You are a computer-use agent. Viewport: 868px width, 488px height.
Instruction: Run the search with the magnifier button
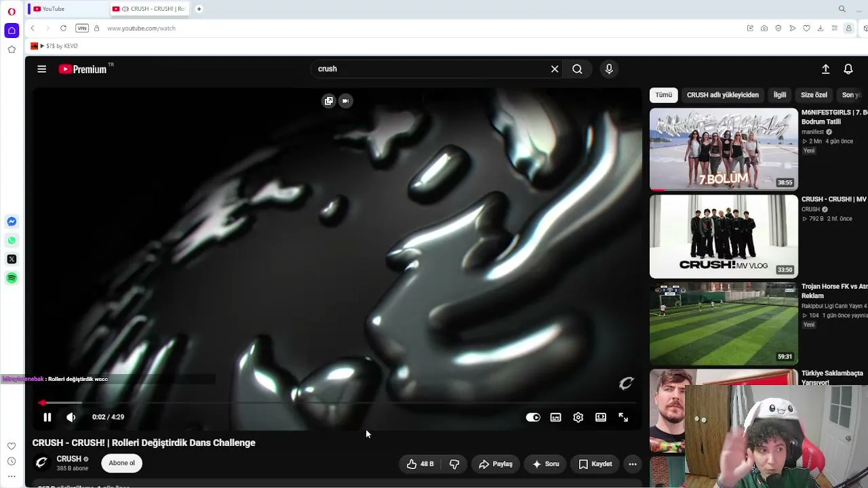click(x=577, y=69)
